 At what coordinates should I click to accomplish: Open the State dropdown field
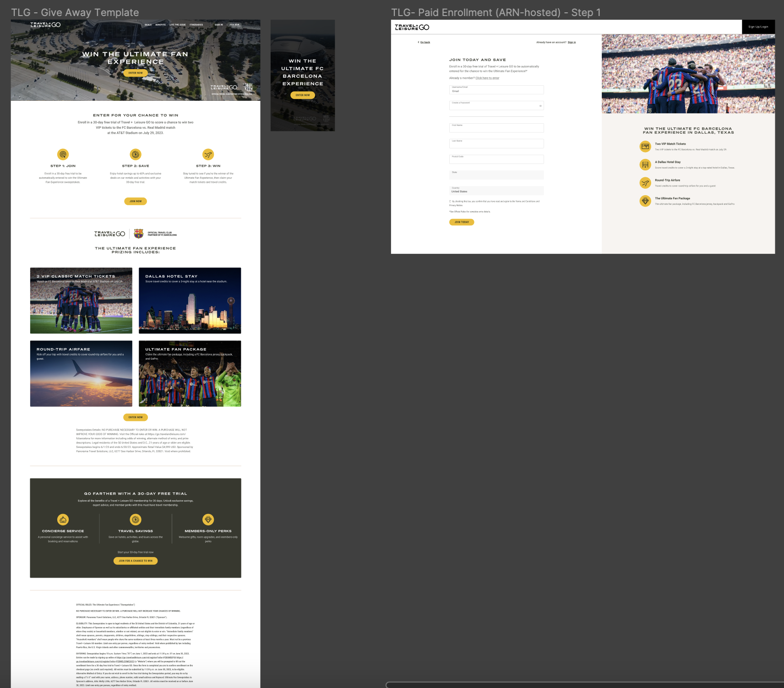click(496, 175)
